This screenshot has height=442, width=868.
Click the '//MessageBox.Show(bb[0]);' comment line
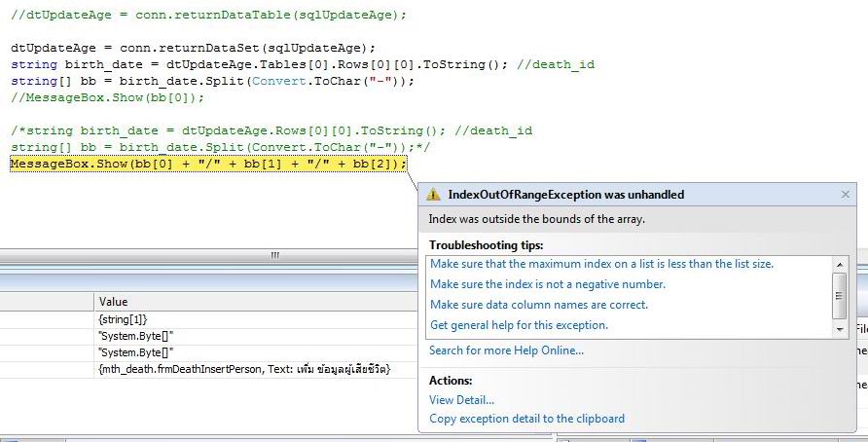(107, 97)
